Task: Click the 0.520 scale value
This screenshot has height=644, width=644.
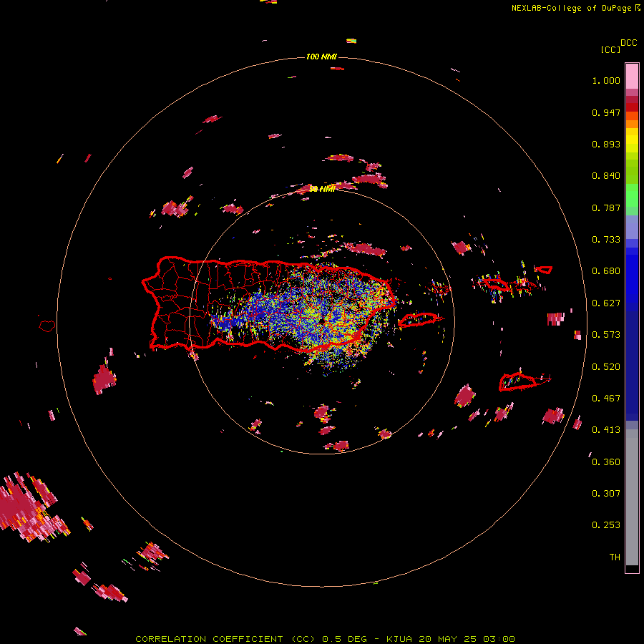Action: tap(606, 367)
